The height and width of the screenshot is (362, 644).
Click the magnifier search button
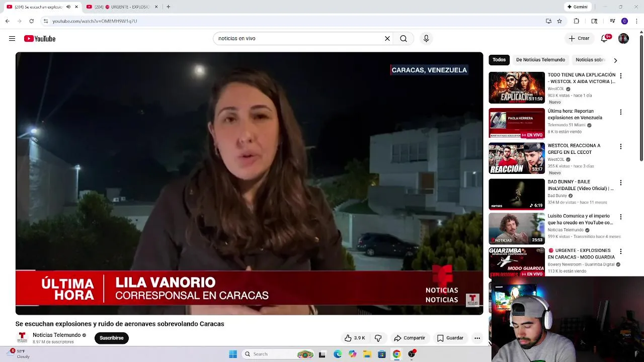(x=404, y=39)
